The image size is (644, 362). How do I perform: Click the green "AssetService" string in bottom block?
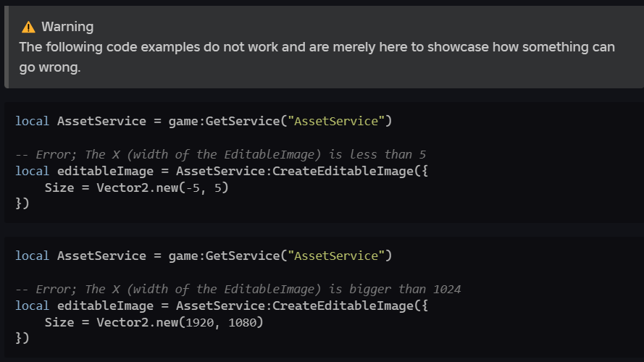pyautogui.click(x=335, y=256)
